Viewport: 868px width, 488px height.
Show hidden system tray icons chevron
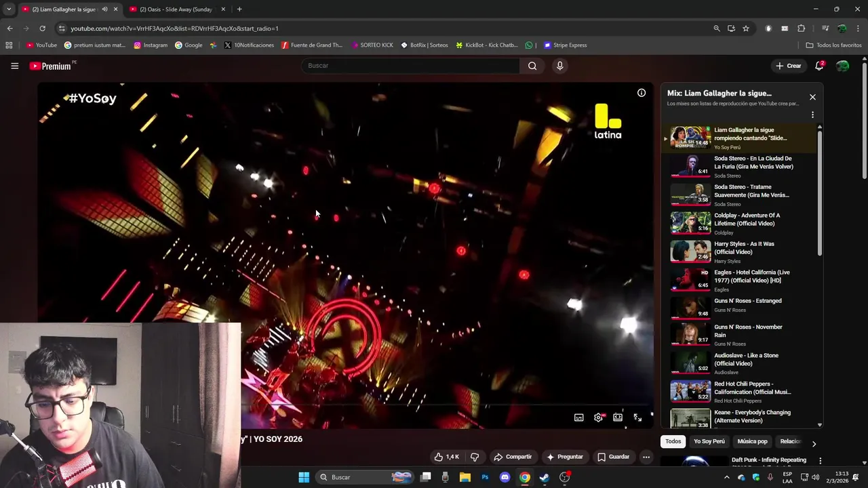[727, 477]
